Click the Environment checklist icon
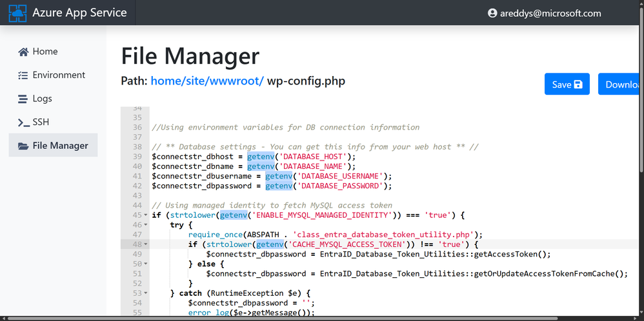Viewport: 644px width, 321px height. pos(23,75)
